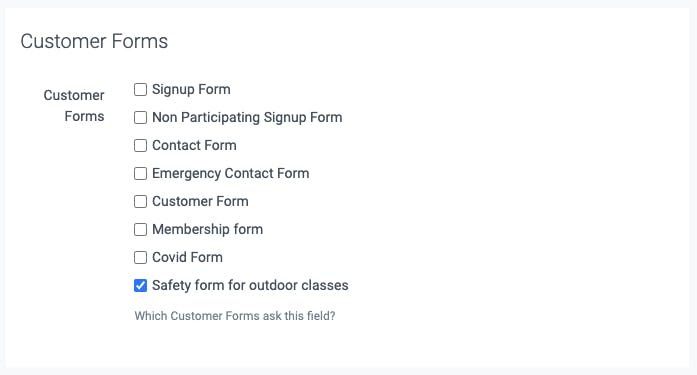Click the Non Participating Signup Form label
This screenshot has height=375, width=697.
point(247,117)
